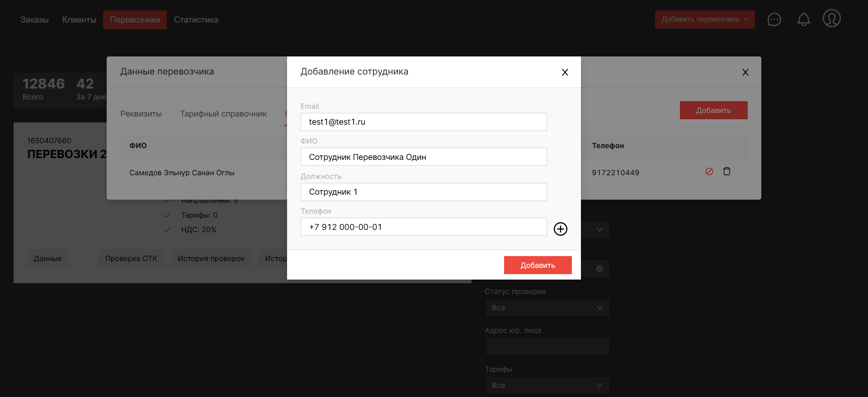Click the plus icon to add another phone
Viewport: 868px width, 397px height.
point(560,229)
